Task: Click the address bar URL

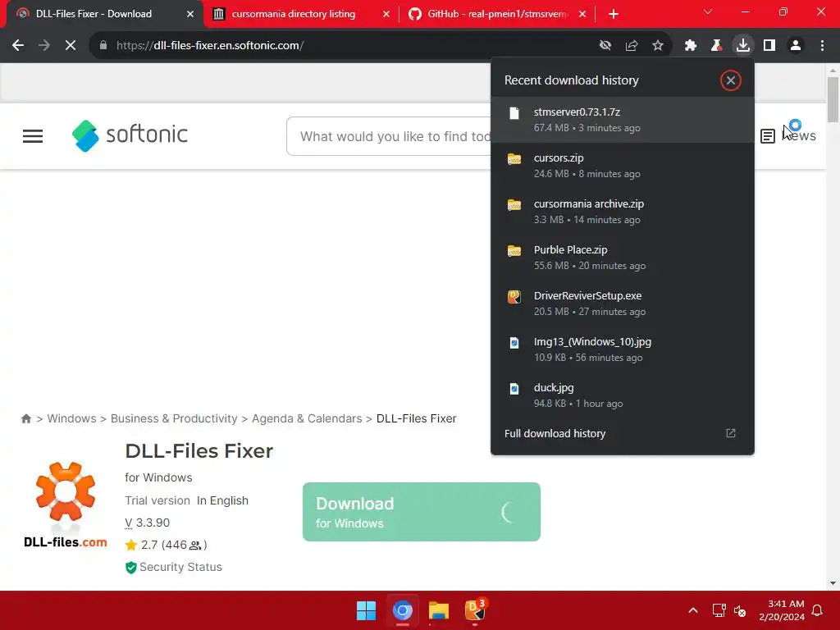Action: click(210, 46)
